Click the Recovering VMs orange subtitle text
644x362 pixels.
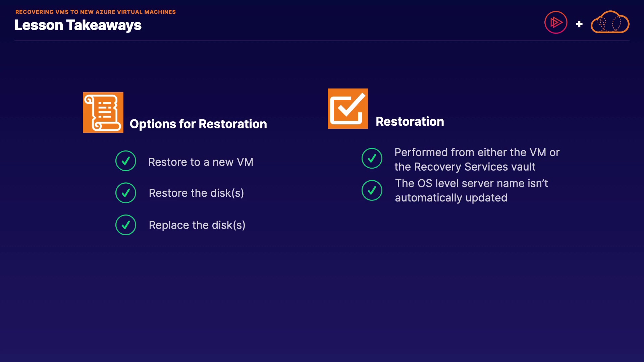pos(96,12)
